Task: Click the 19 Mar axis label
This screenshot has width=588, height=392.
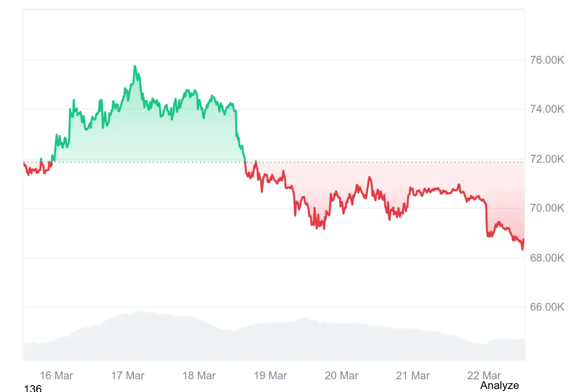Action: pyautogui.click(x=270, y=376)
